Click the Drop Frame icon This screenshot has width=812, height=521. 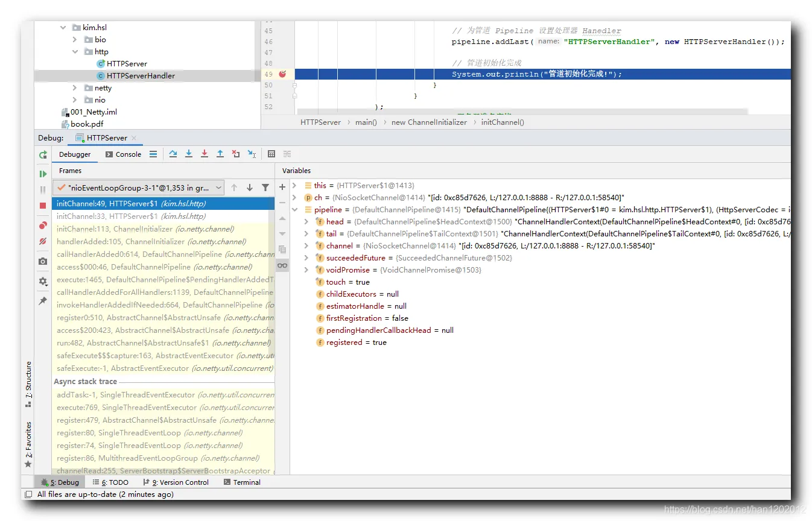(x=236, y=154)
